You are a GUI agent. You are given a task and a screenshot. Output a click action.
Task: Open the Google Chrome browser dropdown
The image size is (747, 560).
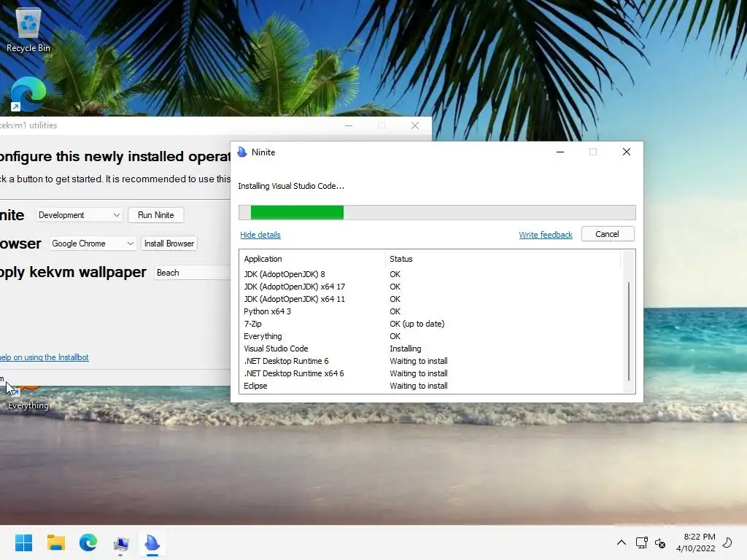pyautogui.click(x=93, y=244)
